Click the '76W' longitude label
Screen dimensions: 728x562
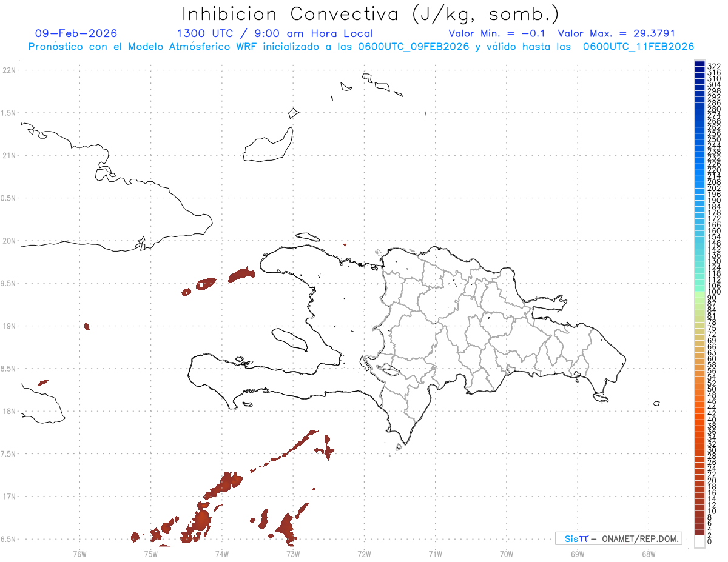tap(79, 554)
